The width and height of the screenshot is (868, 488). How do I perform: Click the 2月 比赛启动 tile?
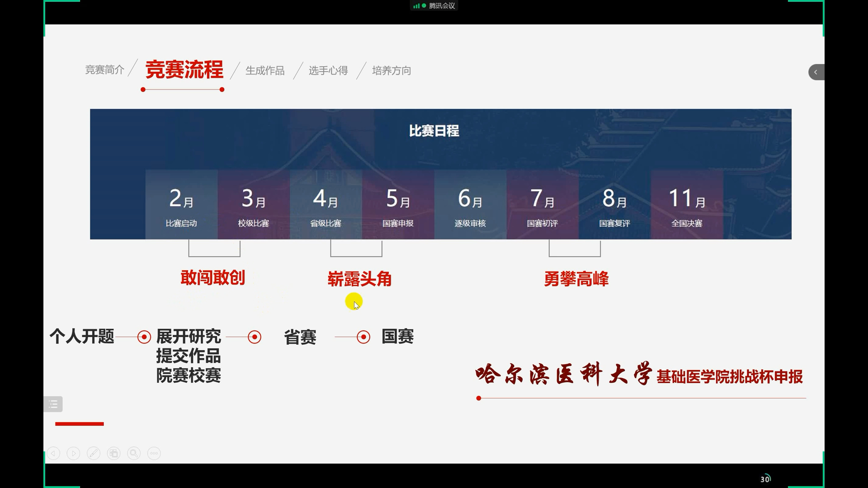click(x=181, y=205)
